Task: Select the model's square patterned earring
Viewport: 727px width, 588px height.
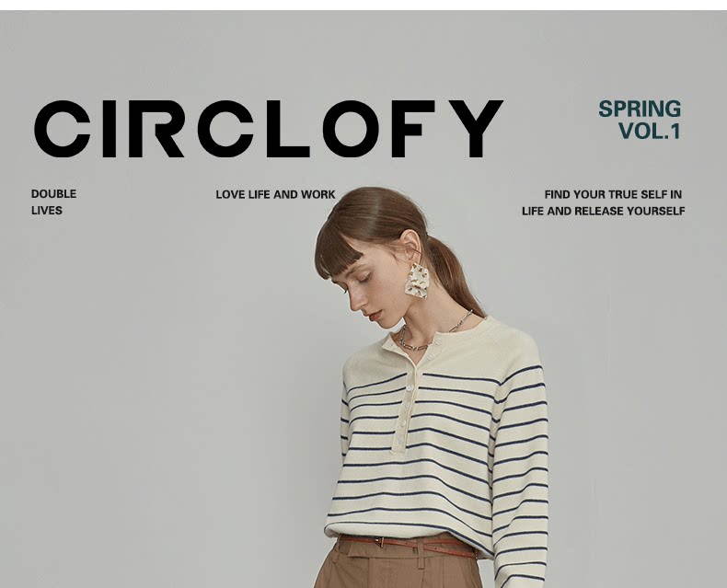Action: tap(417, 280)
